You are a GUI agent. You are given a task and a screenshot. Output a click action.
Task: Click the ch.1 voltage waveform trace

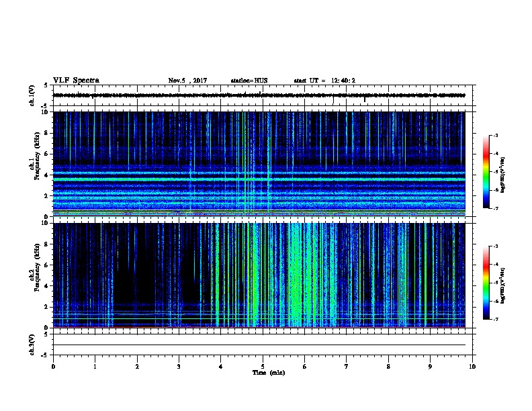(x=259, y=95)
